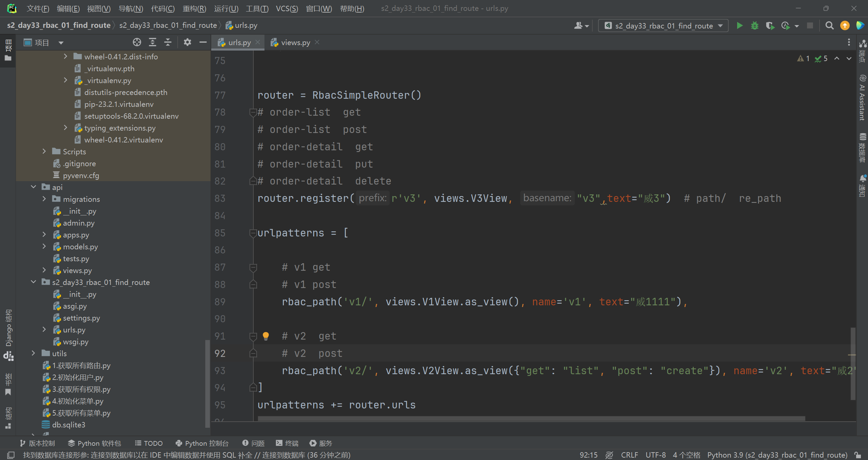The width and height of the screenshot is (868, 460).
Task: Hide the Project tool window
Action: [203, 42]
